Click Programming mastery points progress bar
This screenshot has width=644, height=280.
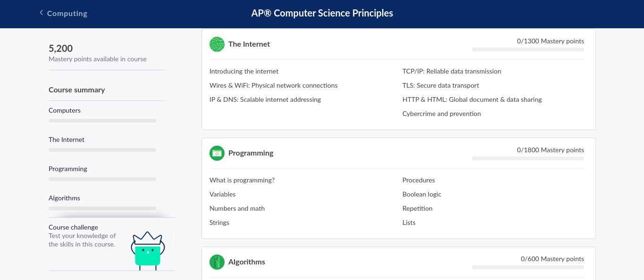528,158
